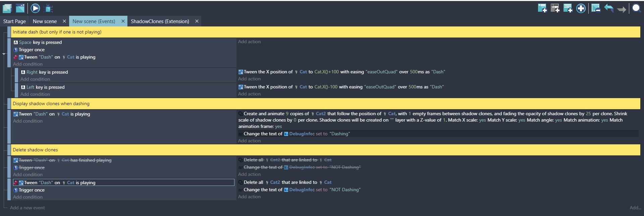Select the 'Delete shadow clones' comment
This screenshot has height=216, width=644.
tap(325, 150)
